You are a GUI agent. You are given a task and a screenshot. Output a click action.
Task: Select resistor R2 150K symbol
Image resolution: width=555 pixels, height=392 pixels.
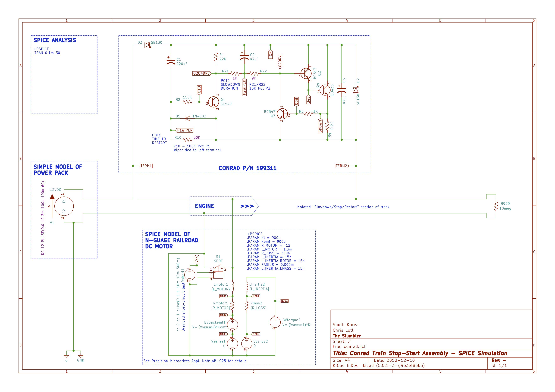[187, 102]
